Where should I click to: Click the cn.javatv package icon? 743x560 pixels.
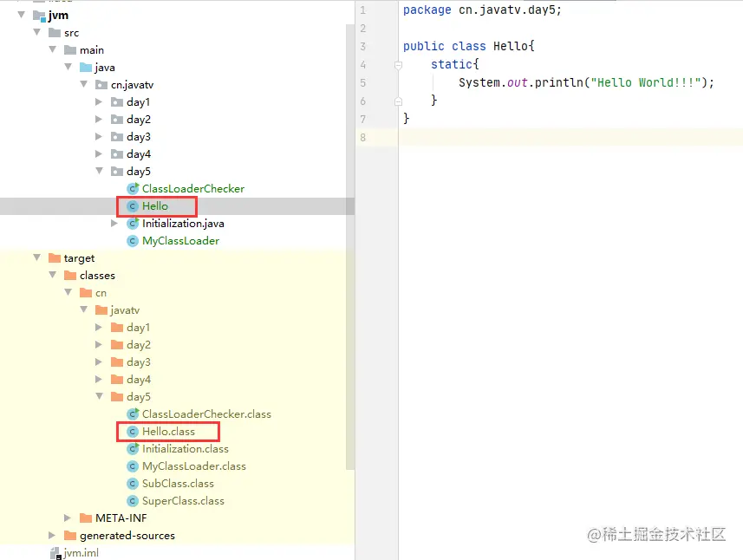click(101, 85)
